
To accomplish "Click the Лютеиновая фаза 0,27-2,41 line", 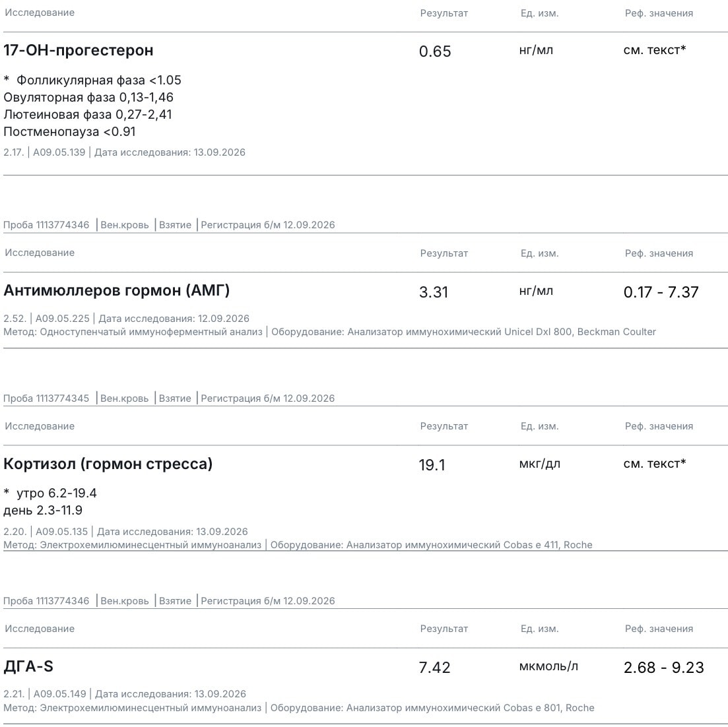I will (88, 115).
